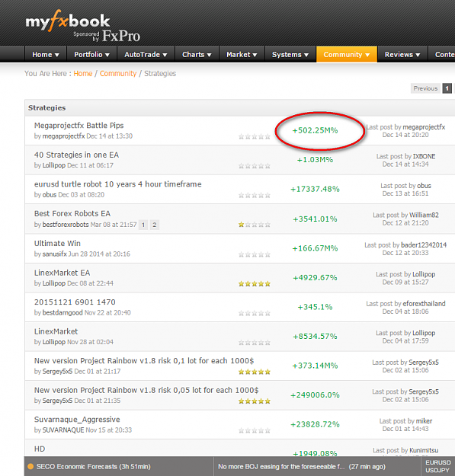
Task: Open bestdarngood author profile
Action: tap(62, 313)
